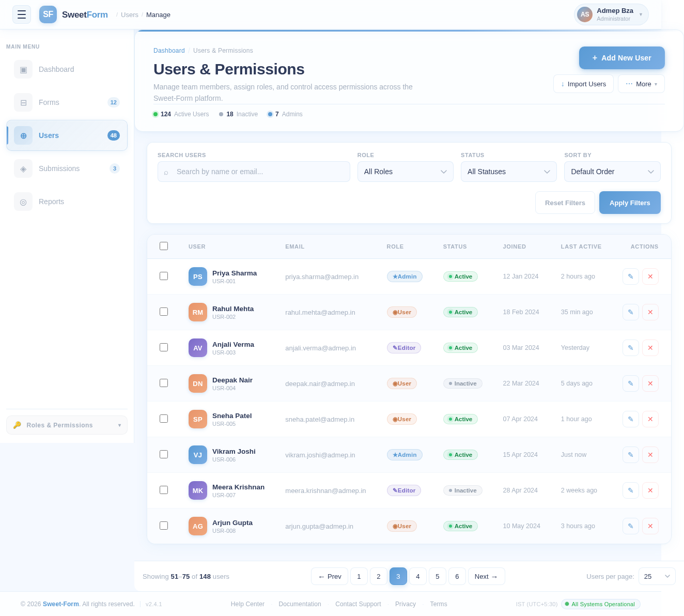The image size is (684, 616).
Task: Delete Deepak Nair using the X icon
Action: [x=650, y=383]
